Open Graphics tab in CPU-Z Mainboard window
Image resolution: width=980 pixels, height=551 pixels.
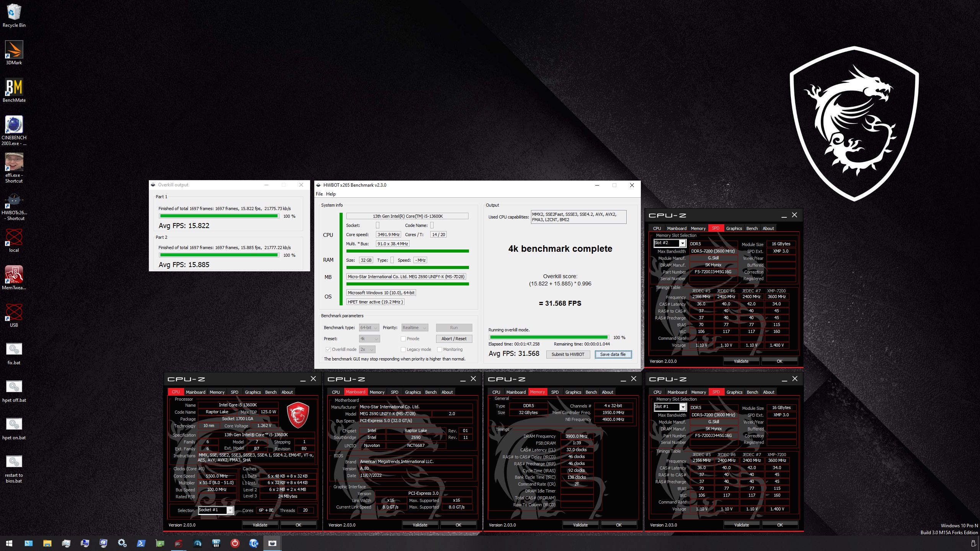(413, 392)
